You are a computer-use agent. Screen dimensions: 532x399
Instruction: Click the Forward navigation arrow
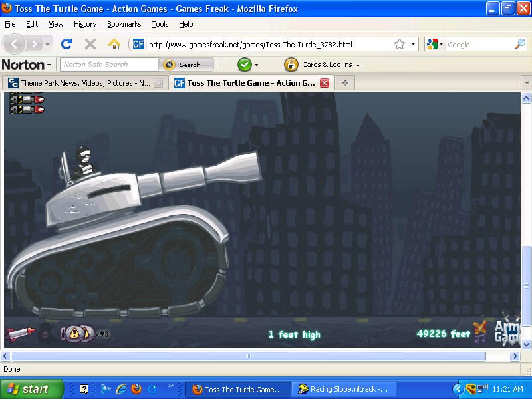34,44
